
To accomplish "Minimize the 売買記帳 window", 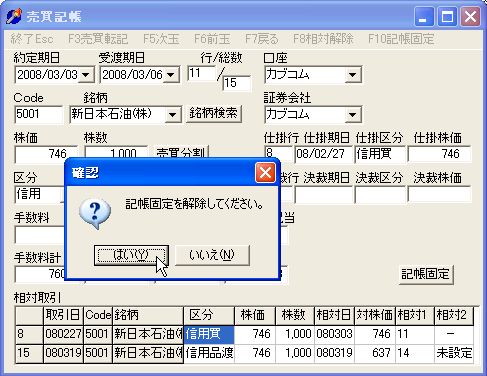I will (423, 16).
